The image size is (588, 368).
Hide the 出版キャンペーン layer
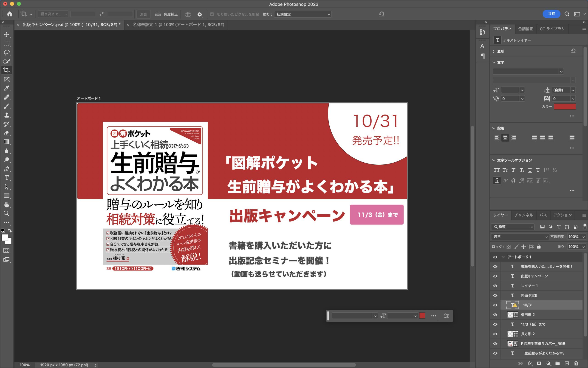[495, 276]
